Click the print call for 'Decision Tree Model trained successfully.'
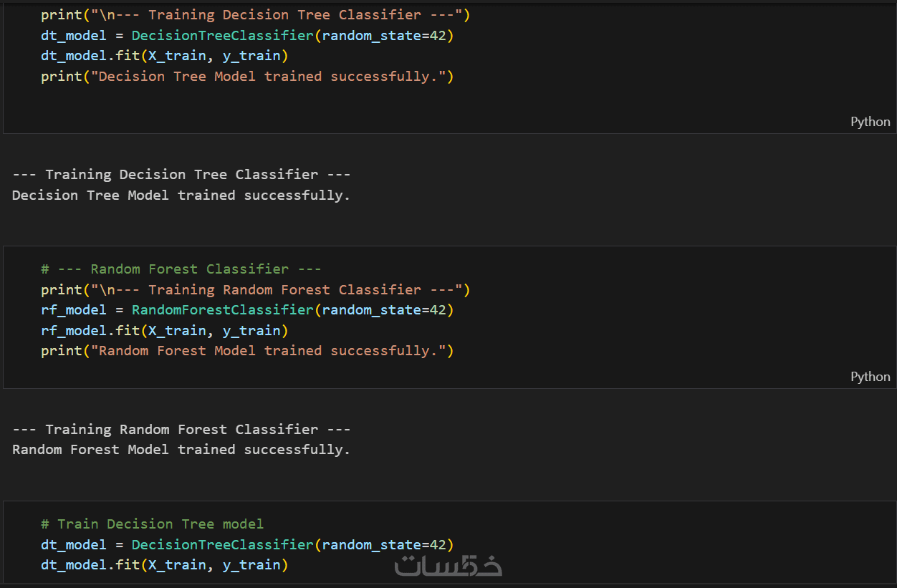The image size is (897, 588). [x=247, y=77]
